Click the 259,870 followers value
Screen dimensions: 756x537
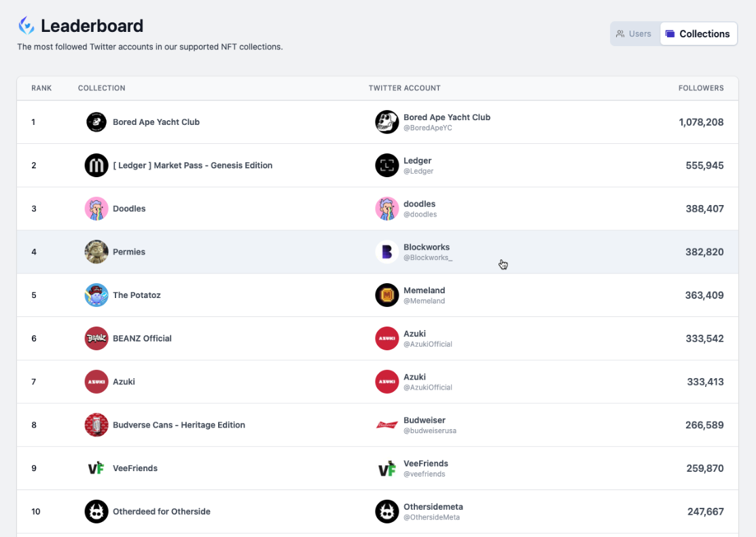pyautogui.click(x=705, y=468)
